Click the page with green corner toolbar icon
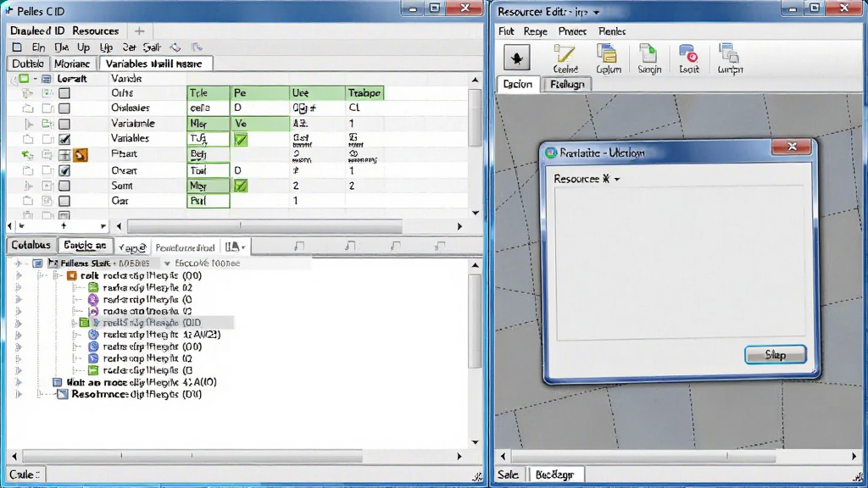The image size is (868, 488). point(648,53)
